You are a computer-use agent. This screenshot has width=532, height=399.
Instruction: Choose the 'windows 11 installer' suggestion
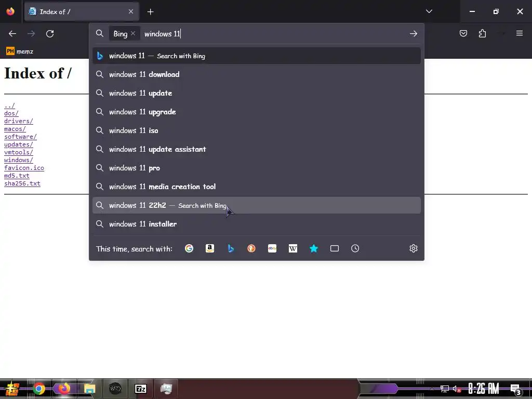coord(257,224)
